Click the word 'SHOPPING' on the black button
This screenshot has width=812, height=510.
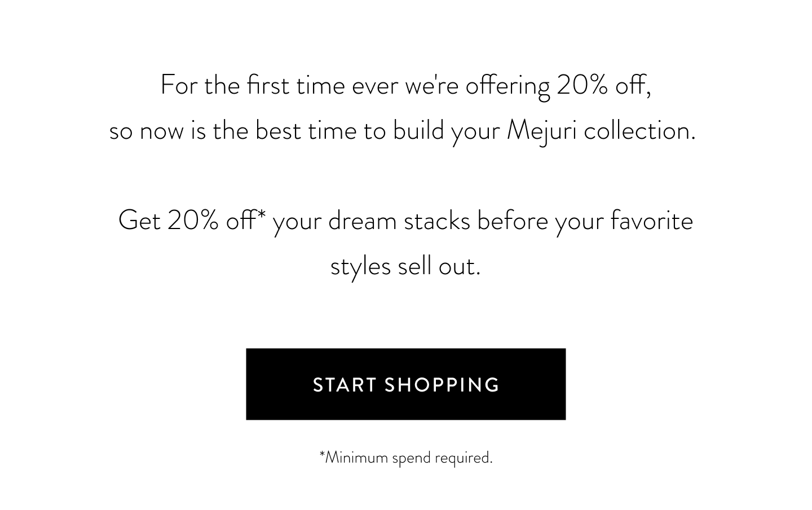[442, 385]
